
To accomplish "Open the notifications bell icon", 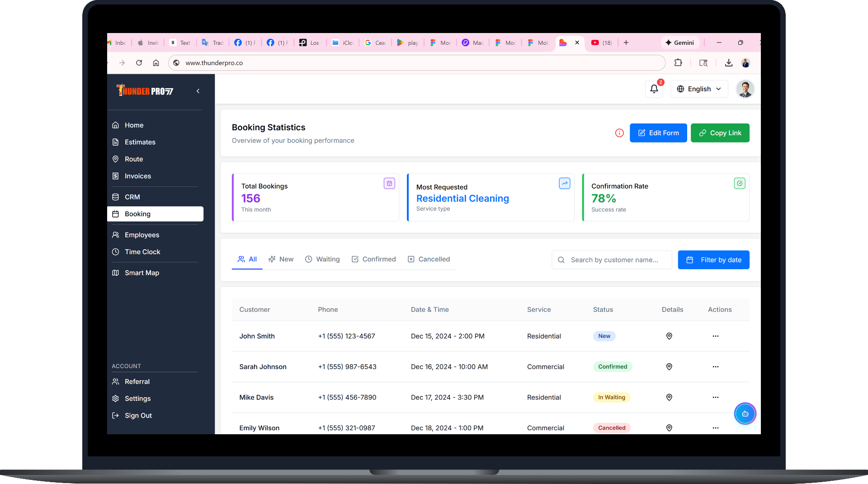I will tap(654, 89).
